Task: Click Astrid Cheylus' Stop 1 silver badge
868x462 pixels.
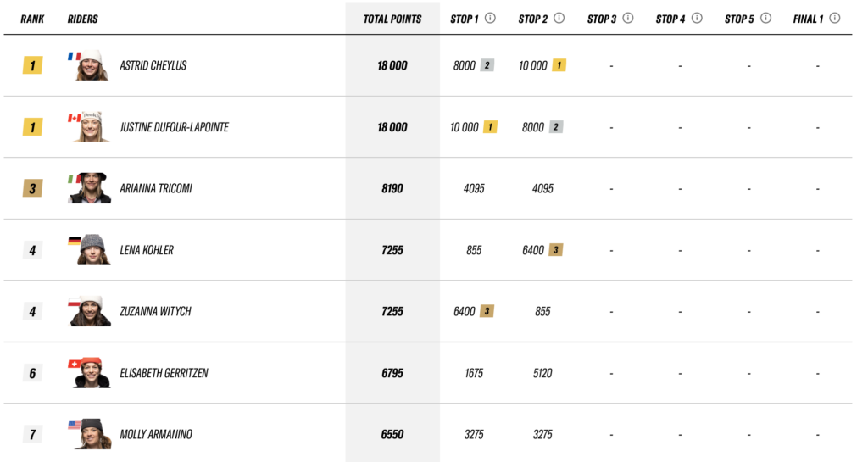Action: 487,65
